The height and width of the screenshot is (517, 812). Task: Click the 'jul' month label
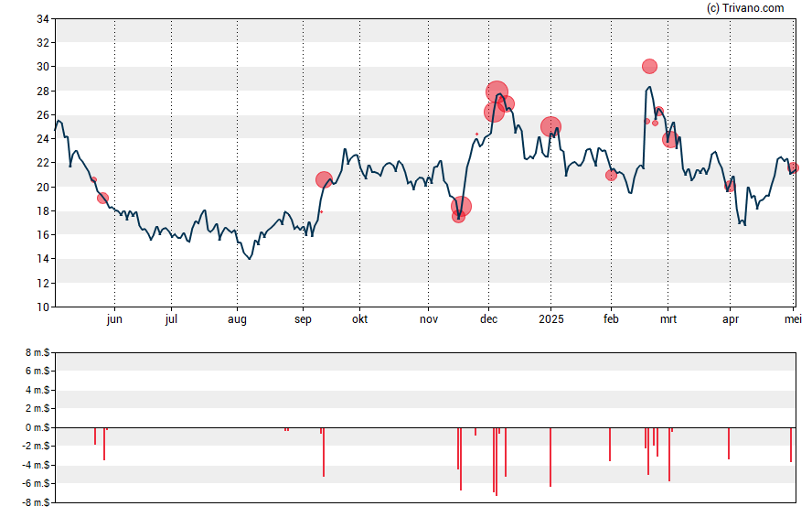pos(171,319)
